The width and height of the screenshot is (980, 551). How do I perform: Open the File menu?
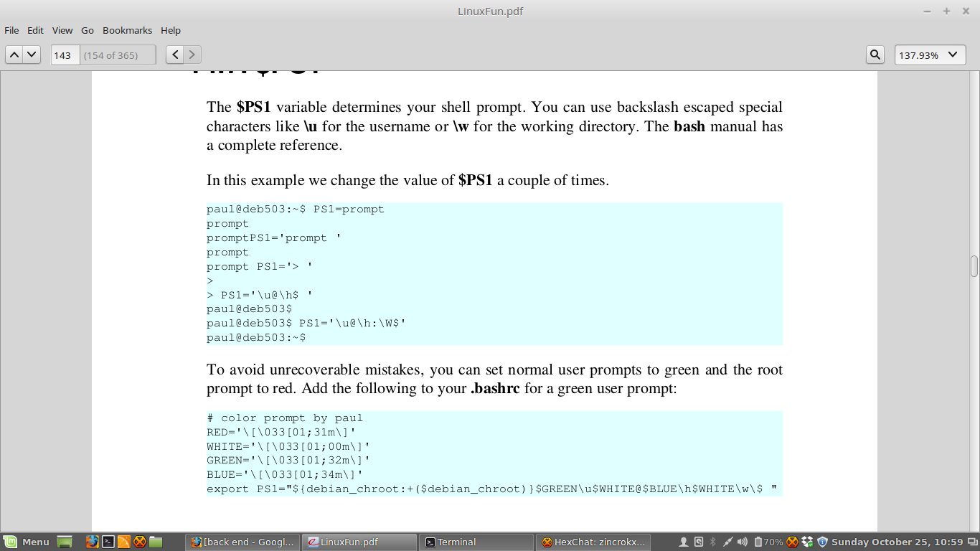pyautogui.click(x=11, y=30)
